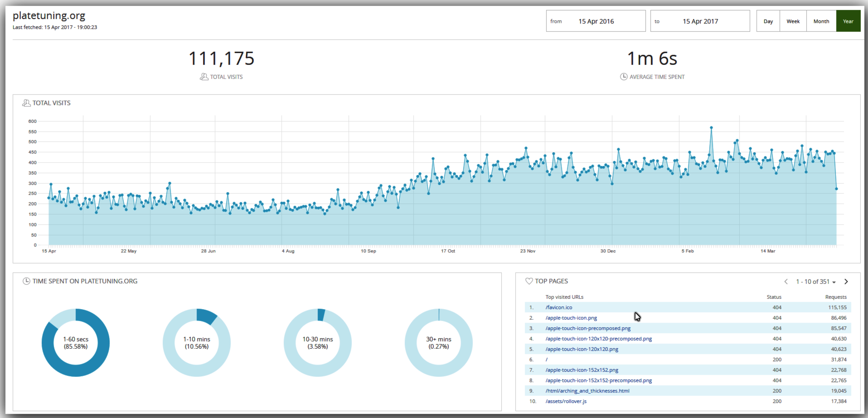This screenshot has height=418, width=868.
Task: Click the 22 May x-axis label
Action: coord(128,251)
